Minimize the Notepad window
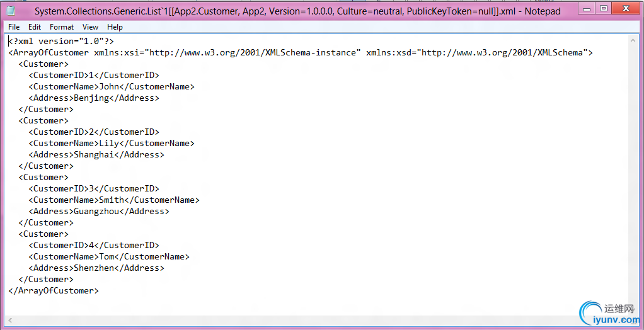Viewport: 644px width, 330px height. point(588,8)
